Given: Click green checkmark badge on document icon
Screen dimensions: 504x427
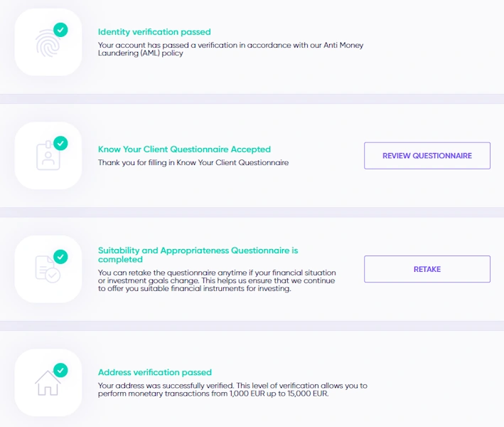Looking at the screenshot, I should pos(60,256).
